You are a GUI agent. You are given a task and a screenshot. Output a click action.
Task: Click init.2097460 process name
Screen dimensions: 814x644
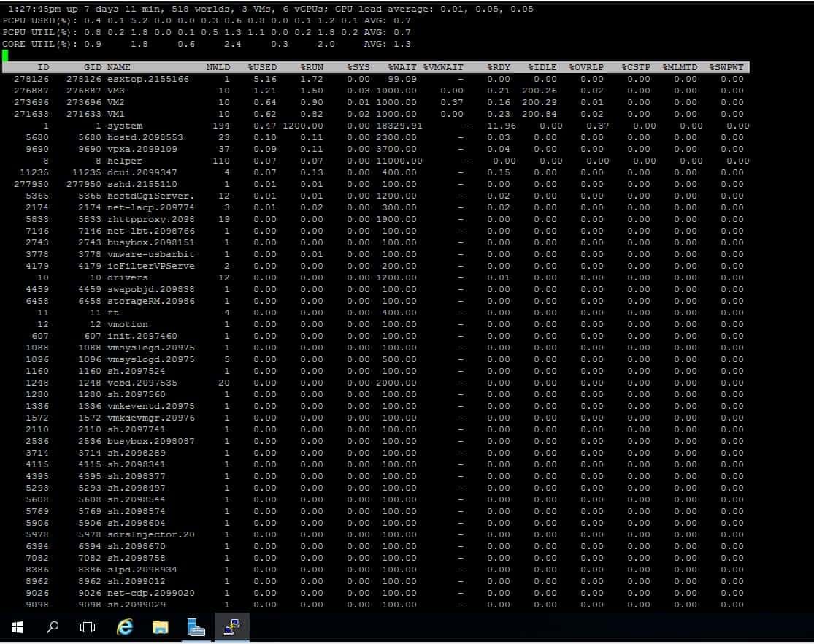[x=142, y=336]
